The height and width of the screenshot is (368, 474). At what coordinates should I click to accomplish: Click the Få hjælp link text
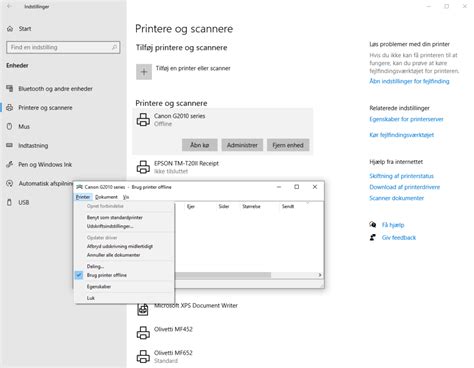393,225
